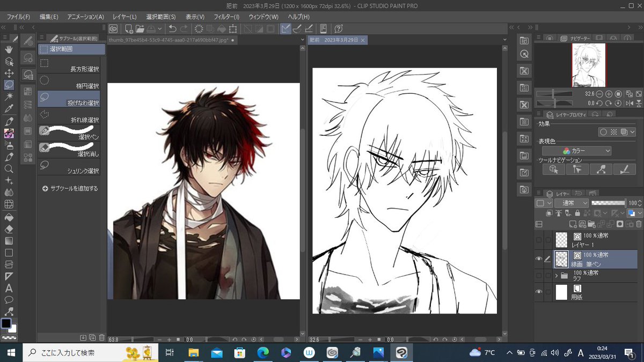The image size is (644, 362).
Task: Toggle visibility of the 線画 筆ペン layer
Action: point(539,259)
